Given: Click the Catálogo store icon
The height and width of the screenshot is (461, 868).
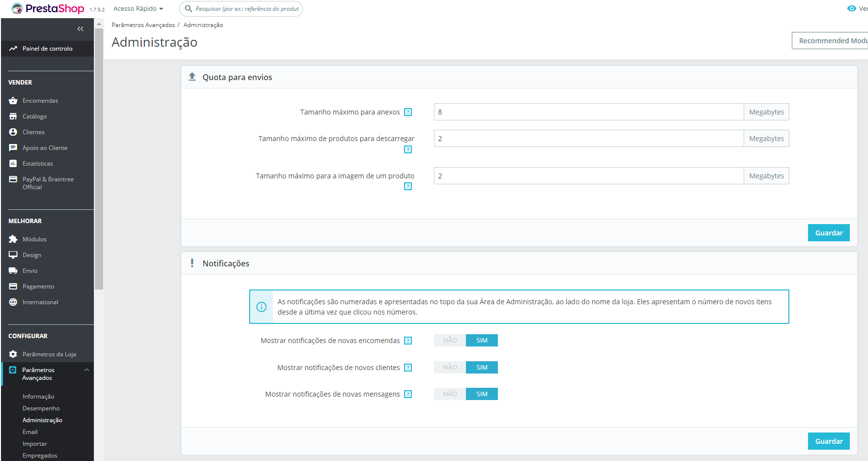Looking at the screenshot, I should coord(13,116).
